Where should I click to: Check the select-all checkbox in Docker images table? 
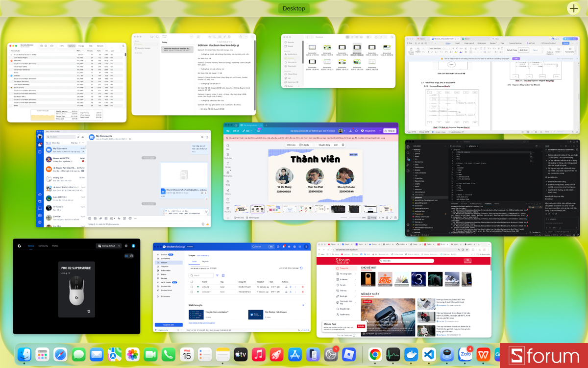[x=192, y=282]
